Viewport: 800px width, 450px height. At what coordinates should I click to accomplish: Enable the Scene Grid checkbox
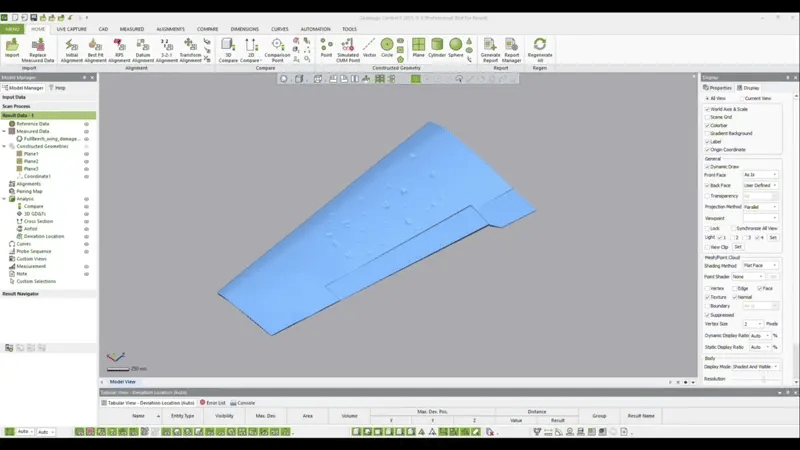pyautogui.click(x=708, y=117)
